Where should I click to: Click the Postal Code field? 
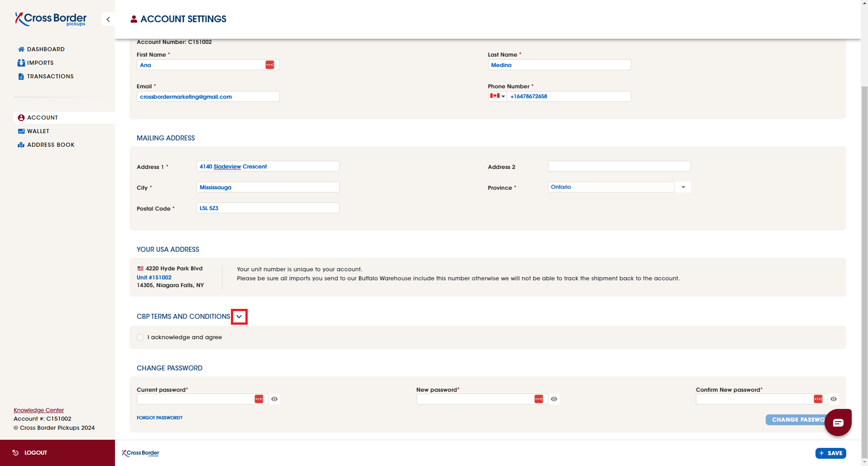(x=268, y=208)
